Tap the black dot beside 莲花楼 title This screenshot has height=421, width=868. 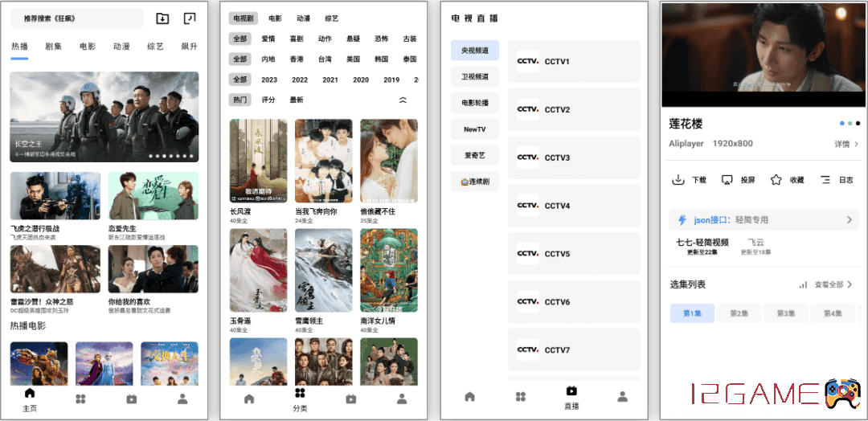[858, 124]
